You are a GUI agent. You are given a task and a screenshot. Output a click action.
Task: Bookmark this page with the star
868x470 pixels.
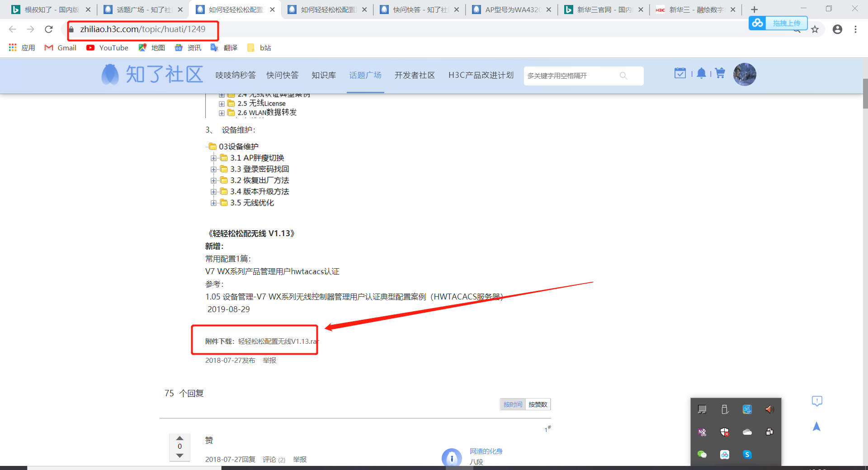(815, 30)
